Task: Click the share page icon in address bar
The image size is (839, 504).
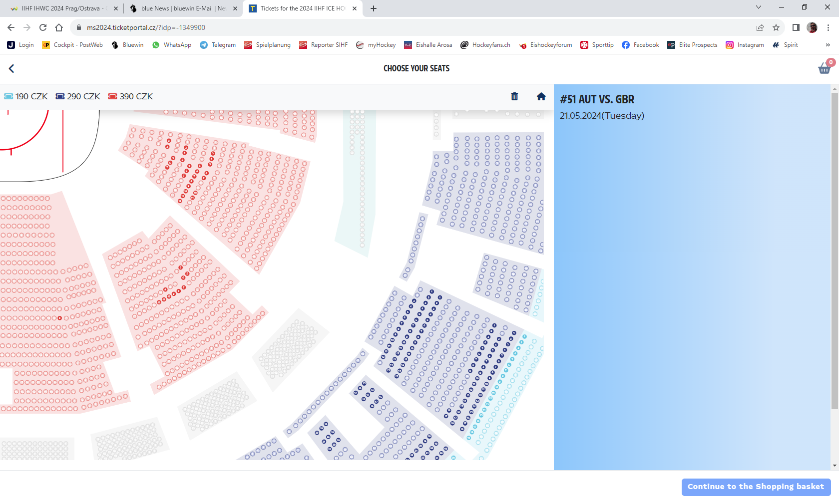Action: pos(760,27)
